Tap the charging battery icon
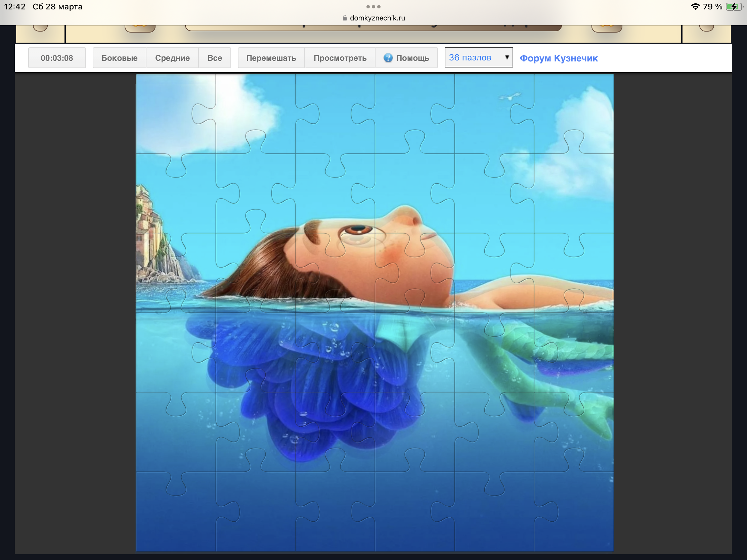 click(x=734, y=7)
